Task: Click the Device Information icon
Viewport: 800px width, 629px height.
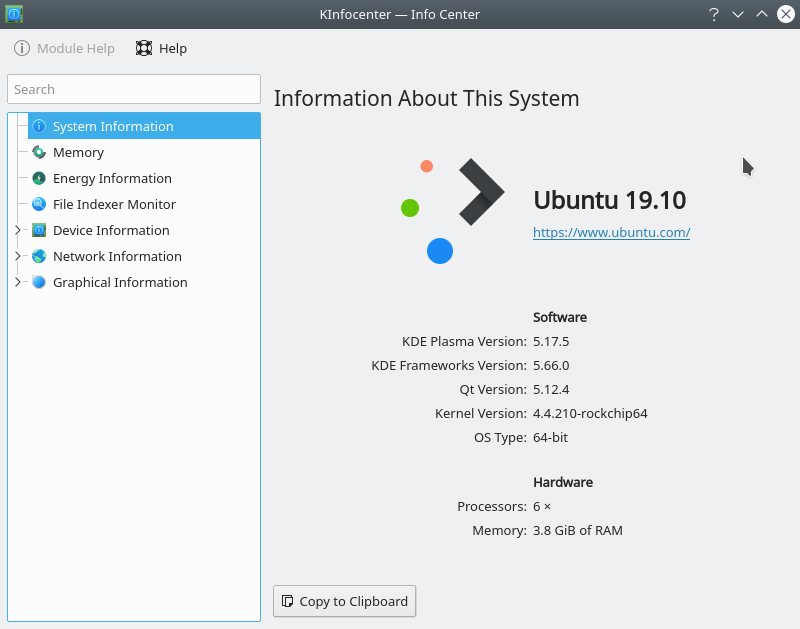Action: [39, 230]
